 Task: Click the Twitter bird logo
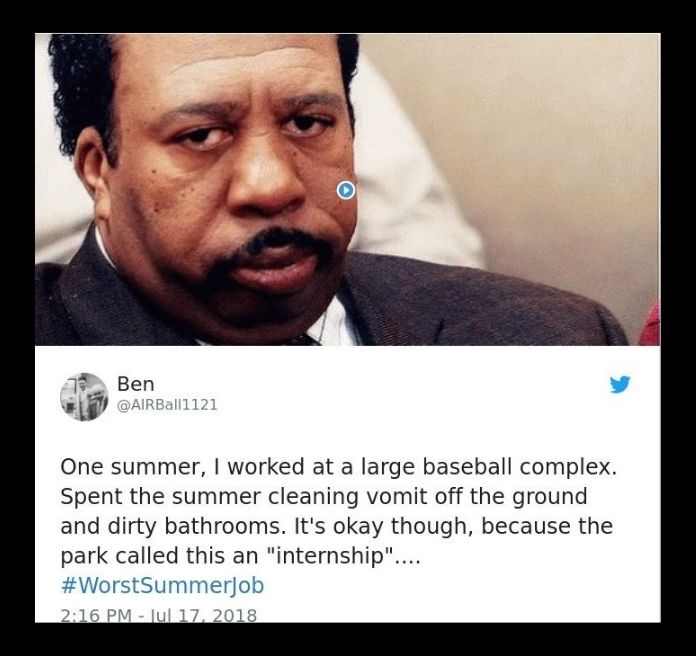[620, 384]
